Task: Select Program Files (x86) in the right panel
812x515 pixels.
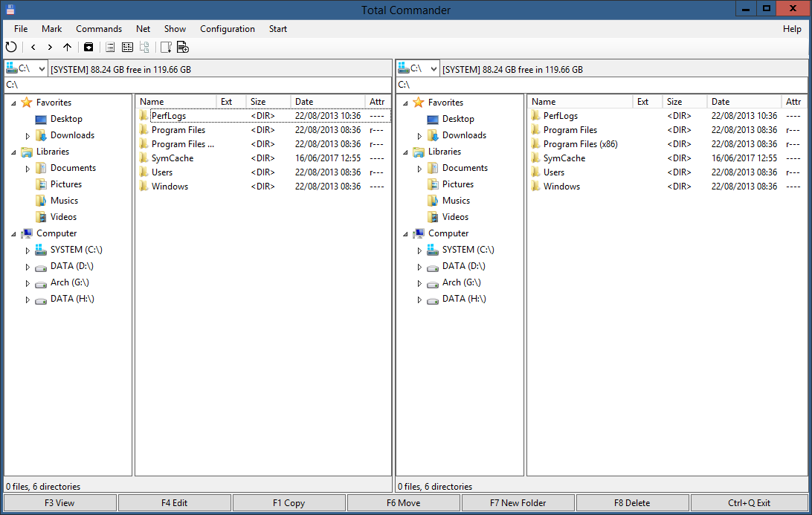Action: (580, 144)
